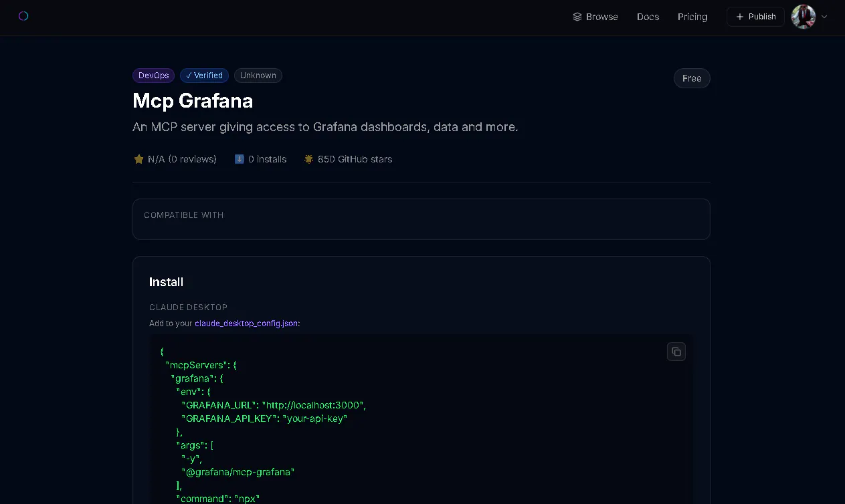Viewport: 845px width, 504px height.
Task: Click the 'Install' heading
Action: [166, 282]
